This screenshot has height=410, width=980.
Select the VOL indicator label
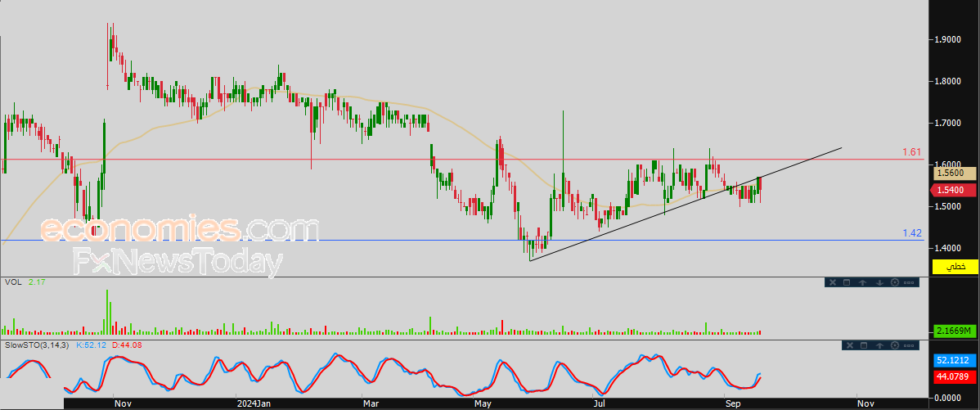pyautogui.click(x=14, y=282)
